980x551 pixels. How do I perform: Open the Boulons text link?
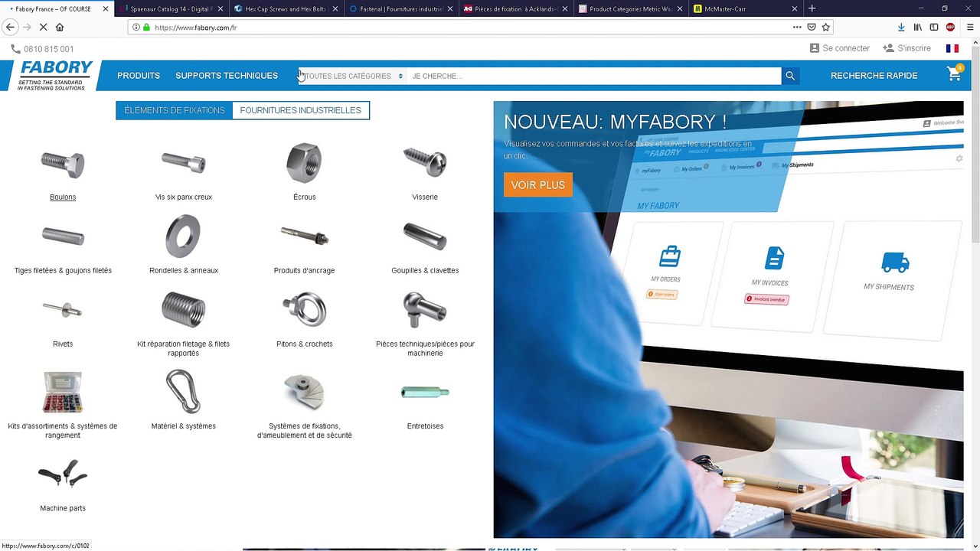click(x=63, y=197)
